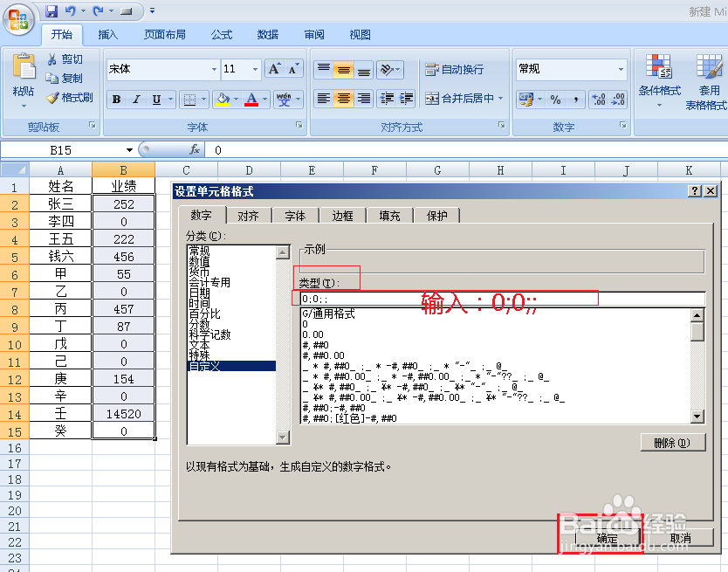
Task: Open font color dropdown arrow
Action: (x=264, y=99)
